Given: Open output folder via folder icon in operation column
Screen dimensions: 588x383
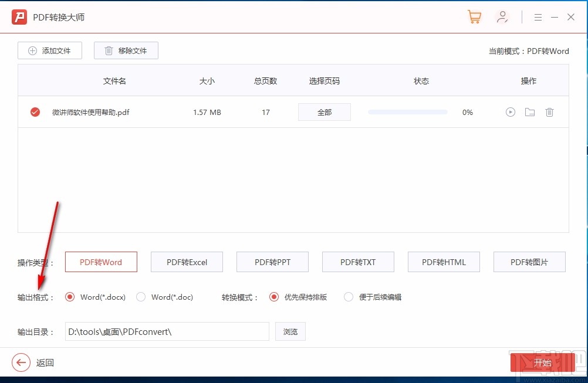Looking at the screenshot, I should 530,112.
